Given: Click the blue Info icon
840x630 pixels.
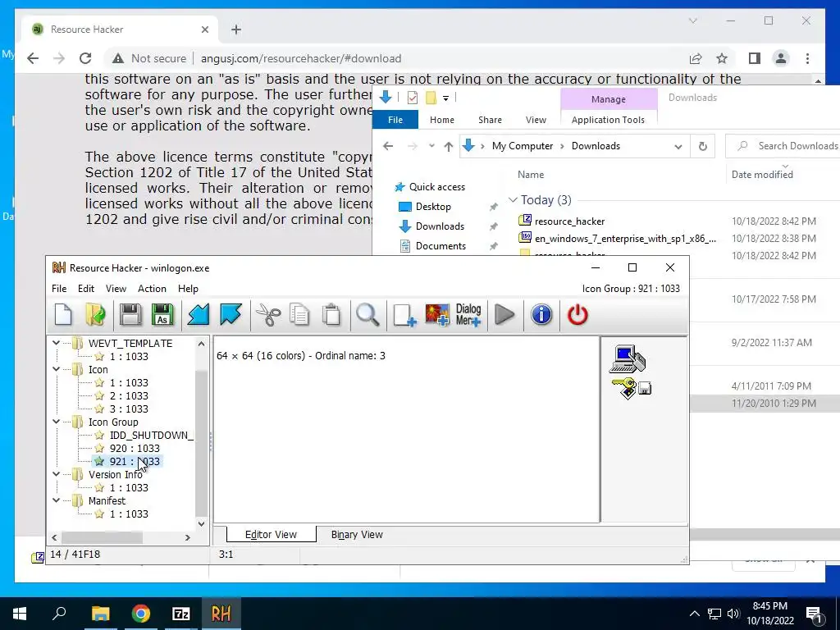Looking at the screenshot, I should coord(541,315).
